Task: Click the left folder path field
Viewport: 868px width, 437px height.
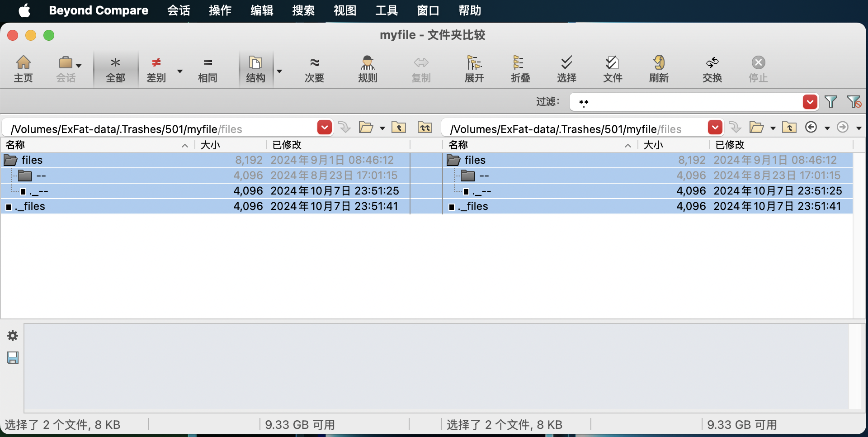Action: tap(160, 128)
